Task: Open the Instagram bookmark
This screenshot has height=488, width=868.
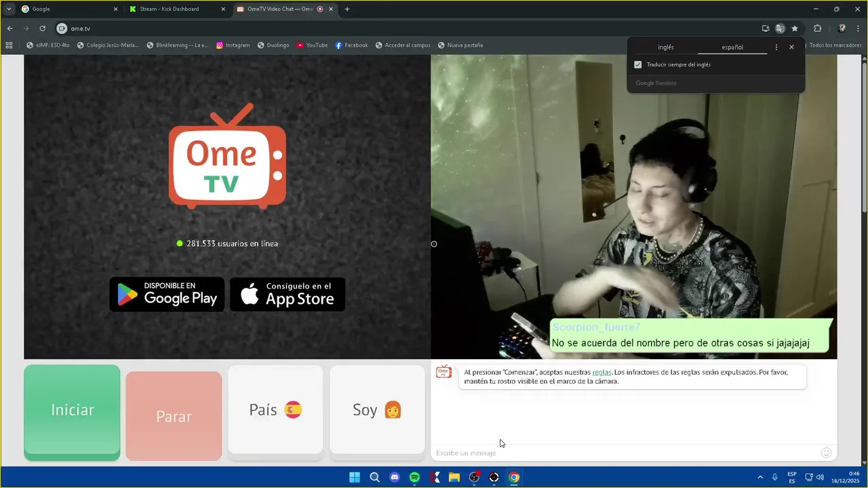Action: (233, 45)
